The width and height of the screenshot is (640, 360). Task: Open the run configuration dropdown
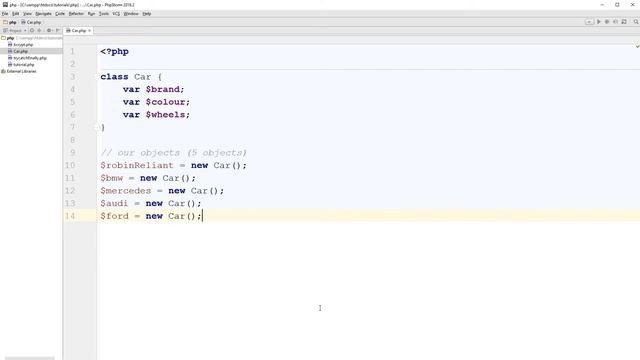(589, 22)
